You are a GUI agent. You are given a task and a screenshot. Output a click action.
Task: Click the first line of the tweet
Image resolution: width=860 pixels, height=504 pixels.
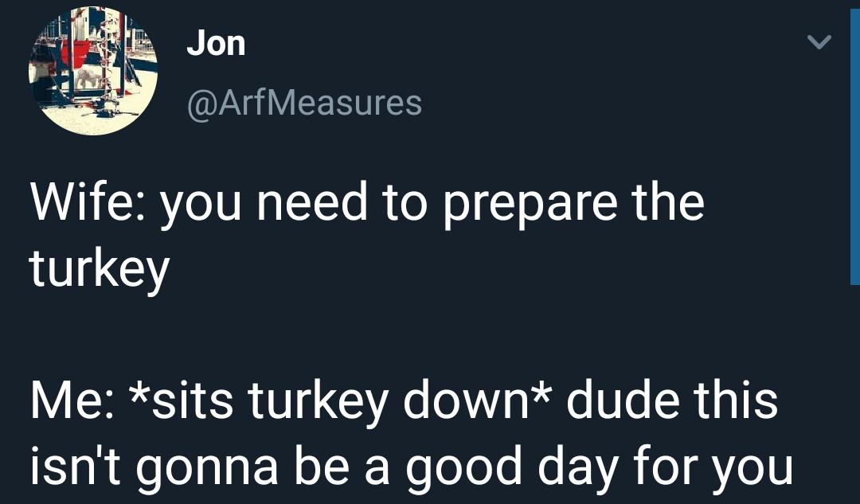(366, 203)
